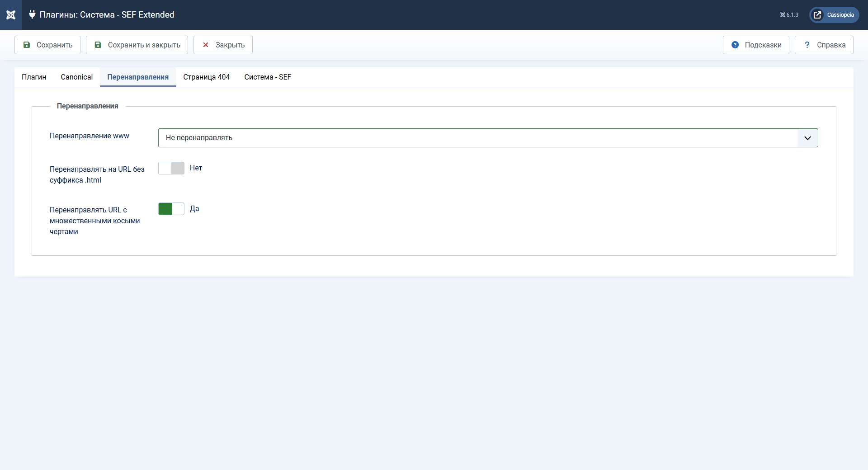Open the site preview via Cassiopeia button
Image resolution: width=868 pixels, height=470 pixels.
point(834,15)
